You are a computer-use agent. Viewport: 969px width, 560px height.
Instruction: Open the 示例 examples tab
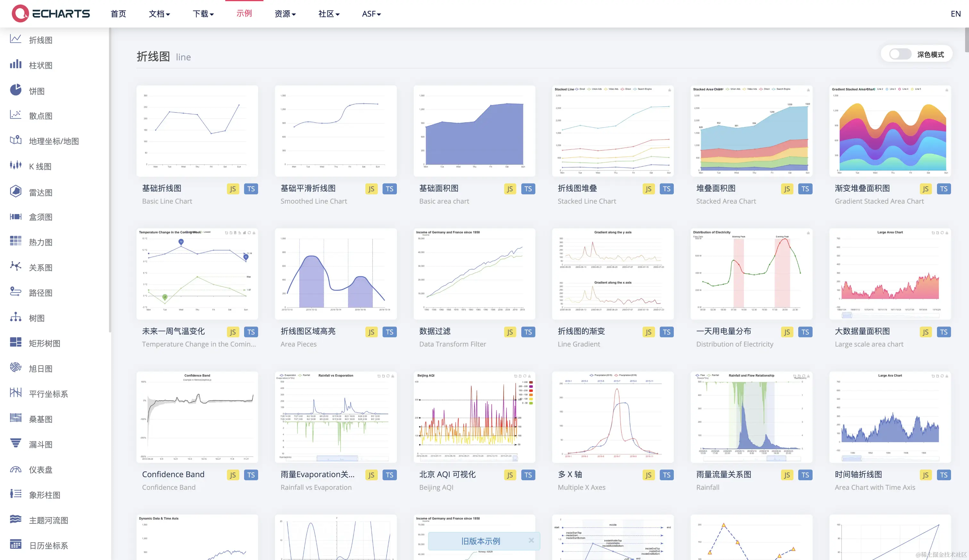coord(244,13)
